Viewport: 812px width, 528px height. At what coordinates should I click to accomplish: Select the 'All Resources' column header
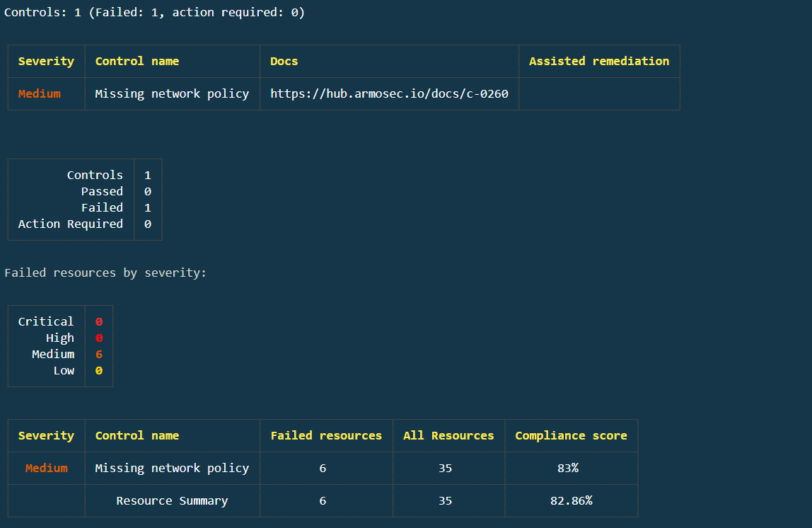(448, 436)
